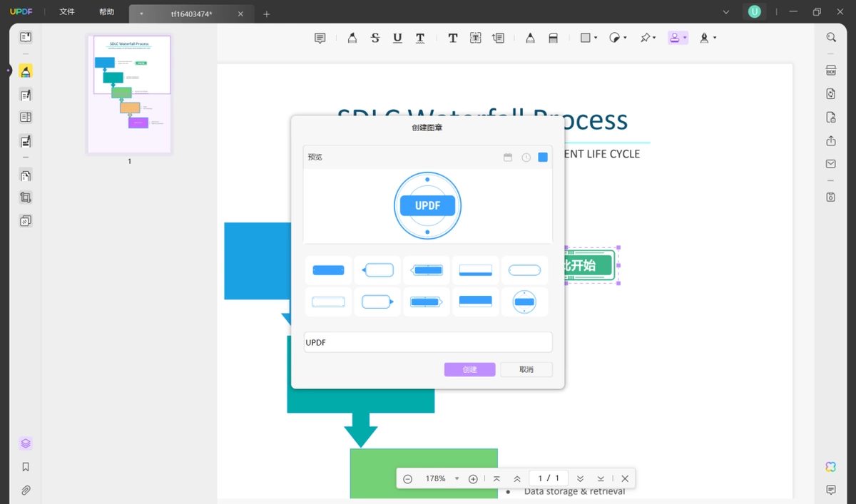Expand the rectangle shape tool dropdown
The image size is (856, 504).
(595, 38)
